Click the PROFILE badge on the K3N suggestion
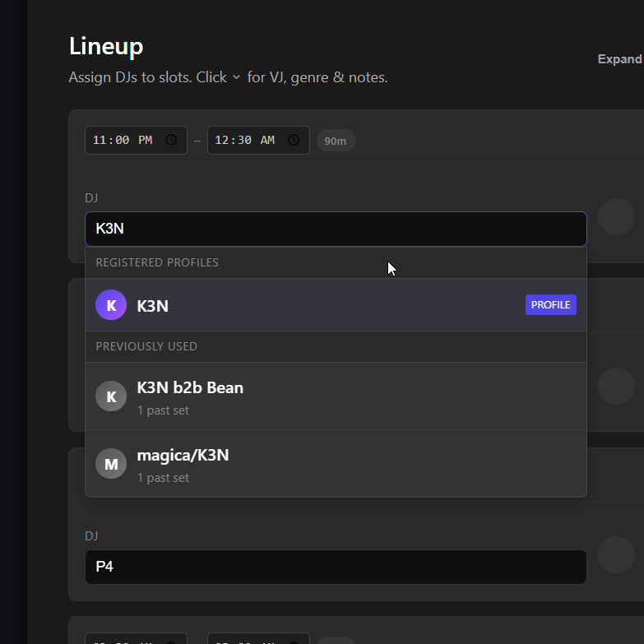This screenshot has height=644, width=644. click(x=550, y=305)
